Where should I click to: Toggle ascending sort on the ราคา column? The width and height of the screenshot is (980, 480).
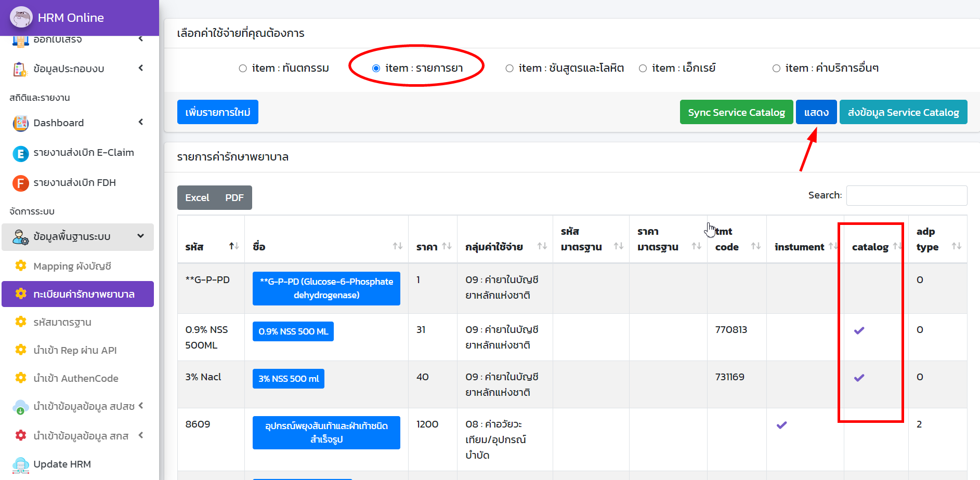pos(446,246)
